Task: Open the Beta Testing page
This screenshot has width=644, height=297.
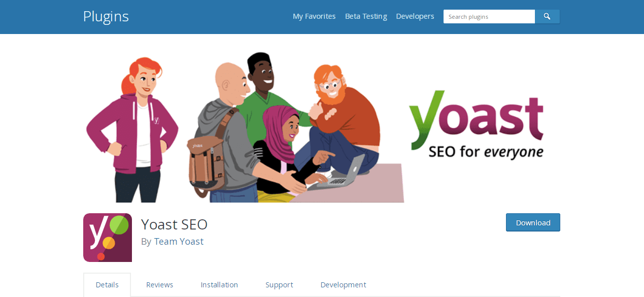Action: coord(366,16)
